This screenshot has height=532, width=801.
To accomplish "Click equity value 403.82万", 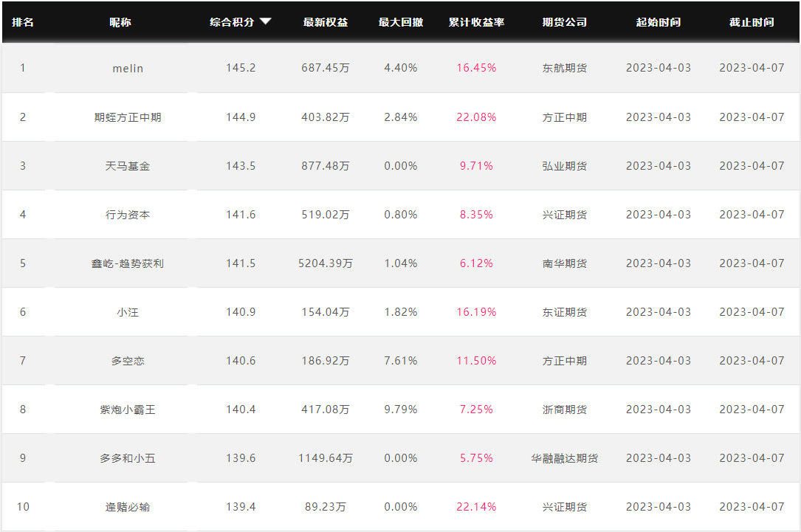I will point(326,117).
